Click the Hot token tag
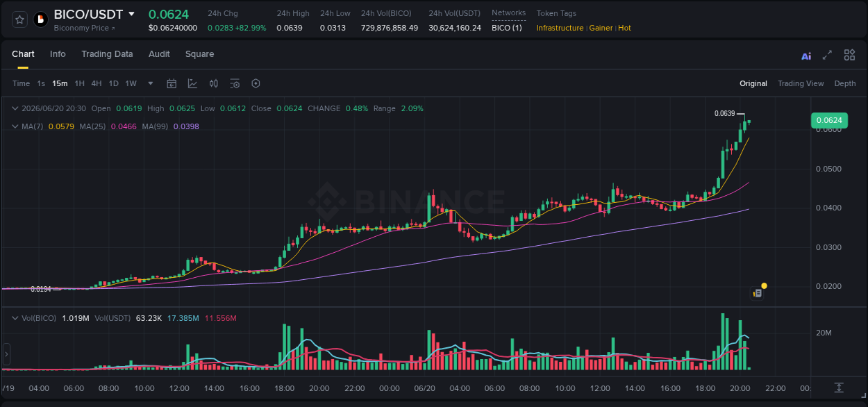The height and width of the screenshot is (407, 868). (x=624, y=28)
